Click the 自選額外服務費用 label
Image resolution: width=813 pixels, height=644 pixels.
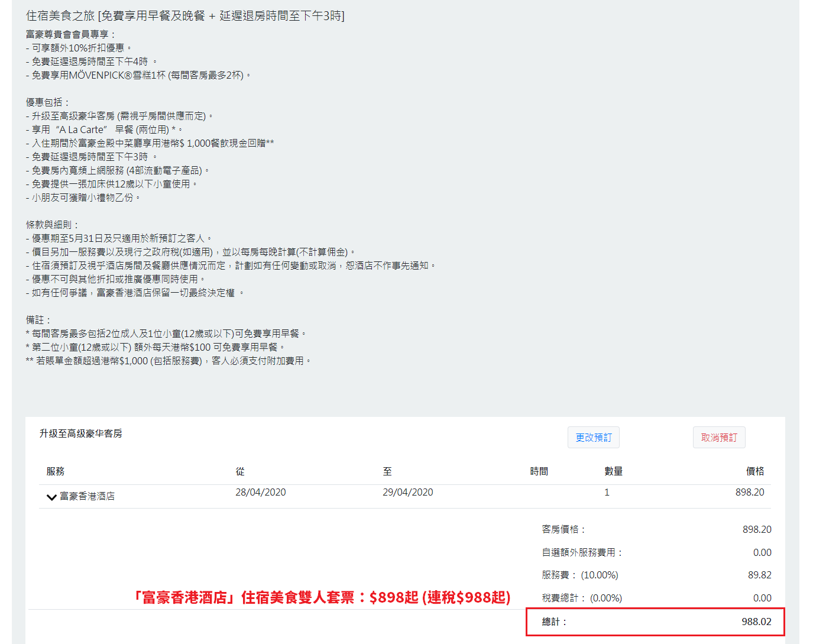point(582,552)
